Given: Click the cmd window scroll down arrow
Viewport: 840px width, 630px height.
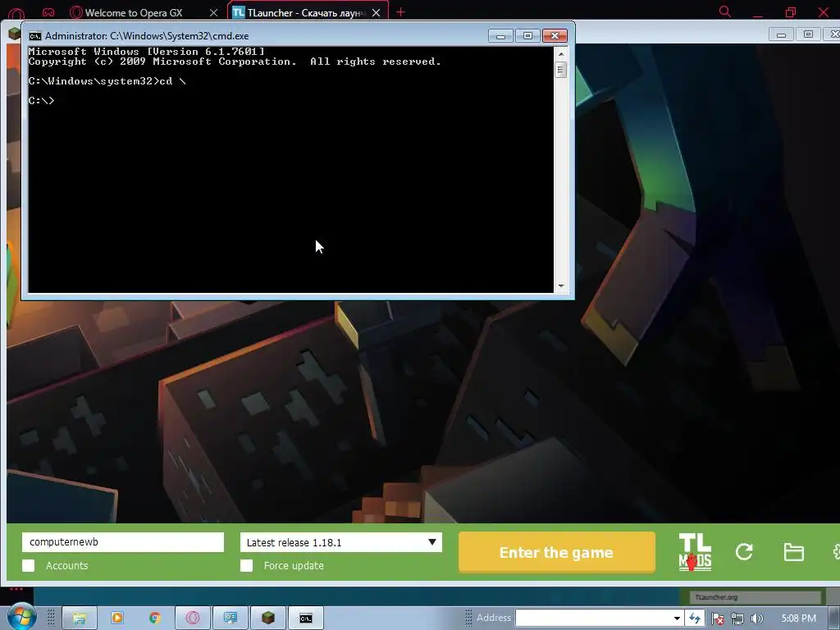Looking at the screenshot, I should pyautogui.click(x=561, y=286).
